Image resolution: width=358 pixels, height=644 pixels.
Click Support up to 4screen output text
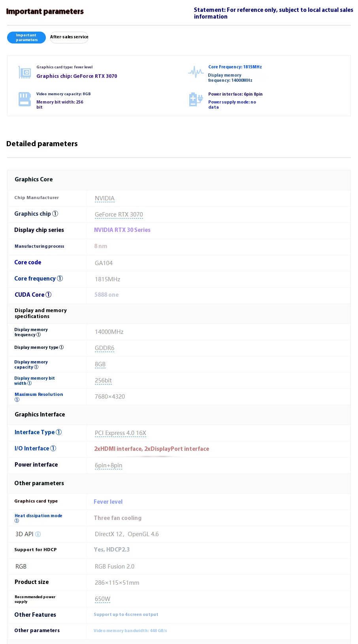pos(126,614)
